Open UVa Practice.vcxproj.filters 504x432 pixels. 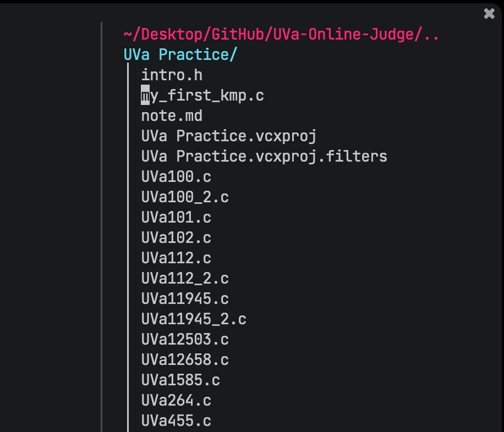264,156
